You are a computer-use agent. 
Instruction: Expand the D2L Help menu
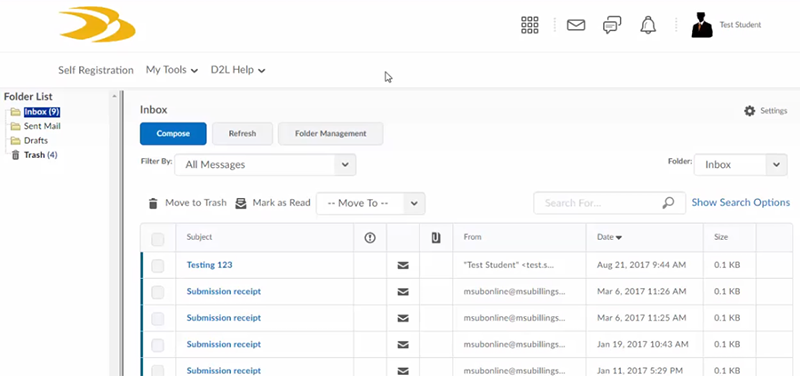click(x=238, y=70)
